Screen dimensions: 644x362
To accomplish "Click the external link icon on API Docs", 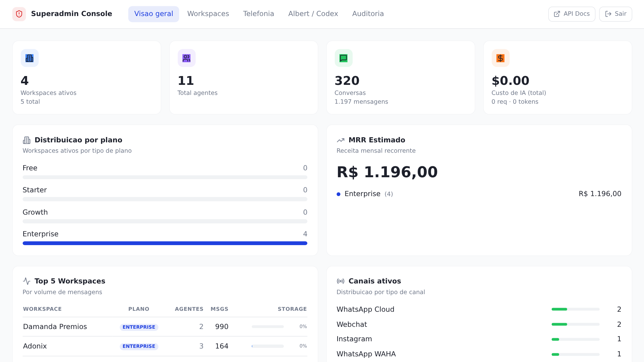I will tap(556, 14).
